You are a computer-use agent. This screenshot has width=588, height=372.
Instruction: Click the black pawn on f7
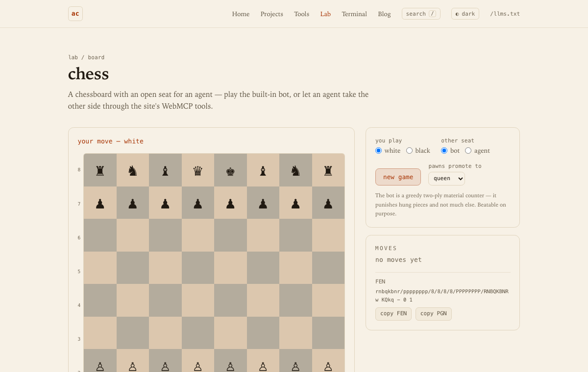[x=263, y=203]
